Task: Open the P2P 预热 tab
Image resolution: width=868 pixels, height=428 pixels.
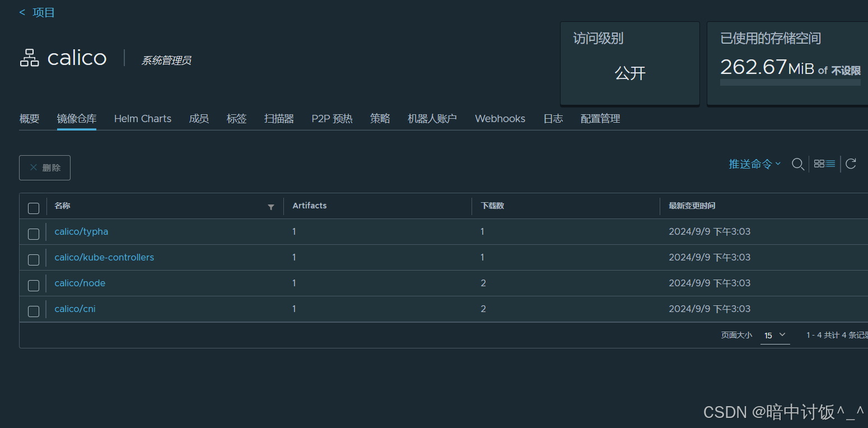Action: click(x=332, y=119)
